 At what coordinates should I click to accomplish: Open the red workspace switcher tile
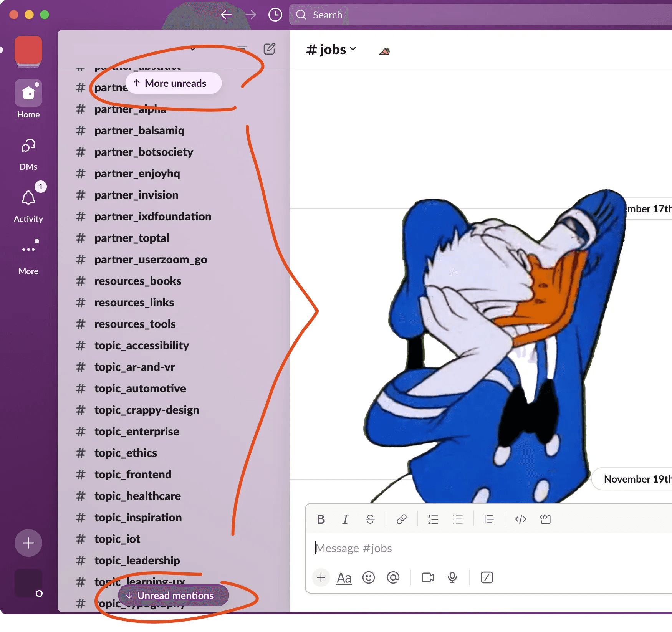coord(28,50)
